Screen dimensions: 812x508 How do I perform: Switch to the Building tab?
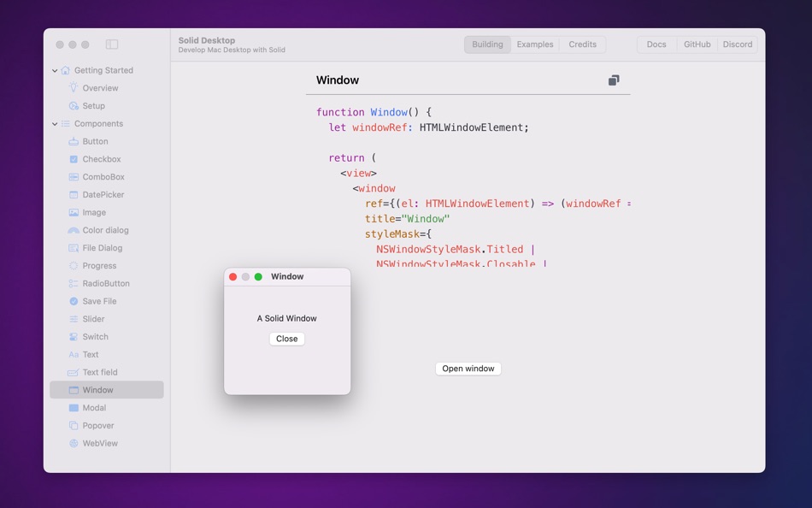[x=487, y=44]
